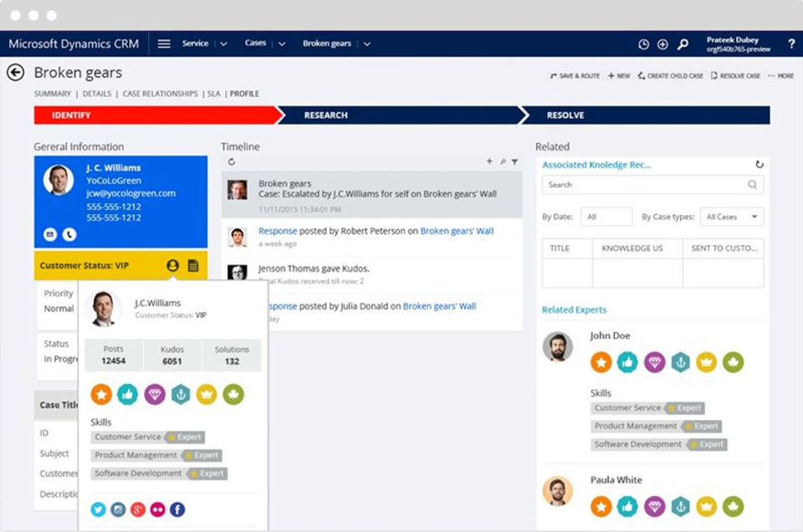Open the hamburger navigation menu
Screen dimensions: 803x532
[x=164, y=44]
